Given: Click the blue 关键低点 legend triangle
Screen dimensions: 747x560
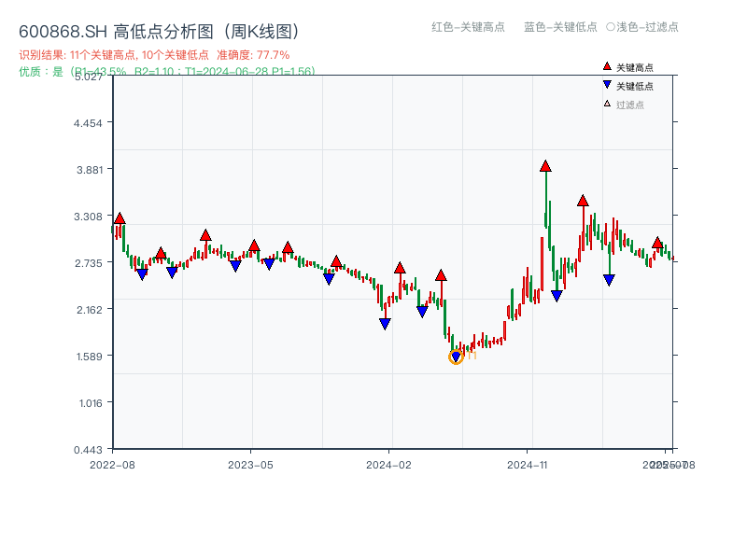Looking at the screenshot, I should (x=607, y=85).
